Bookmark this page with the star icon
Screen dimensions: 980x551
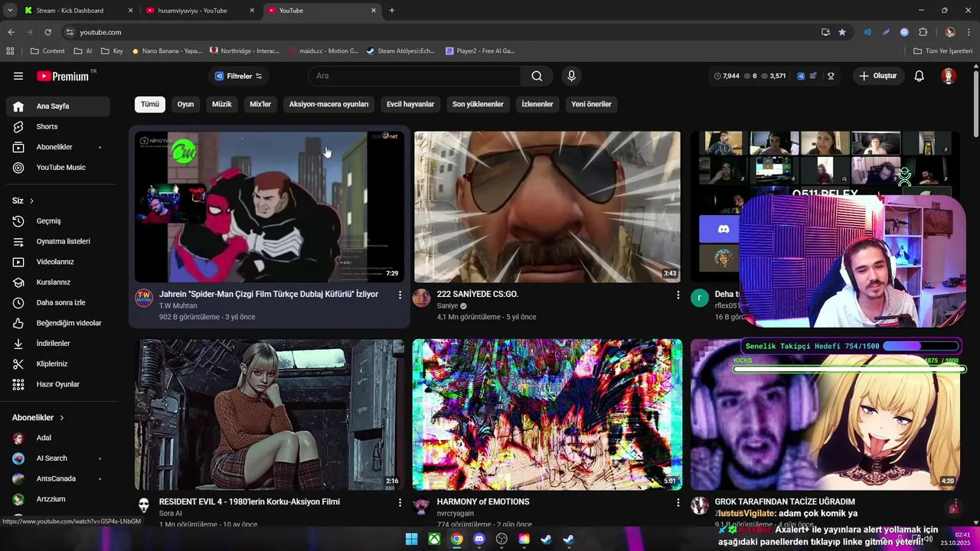tap(842, 32)
